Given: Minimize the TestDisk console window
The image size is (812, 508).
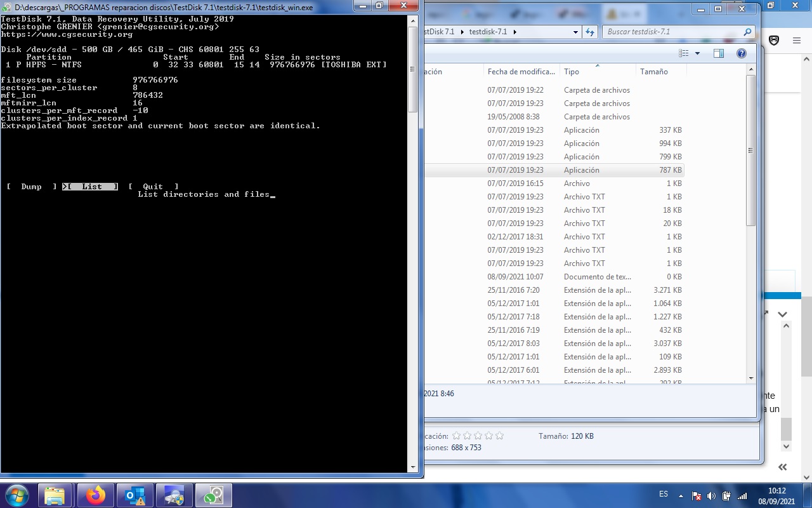Looking at the screenshot, I should tap(363, 6).
